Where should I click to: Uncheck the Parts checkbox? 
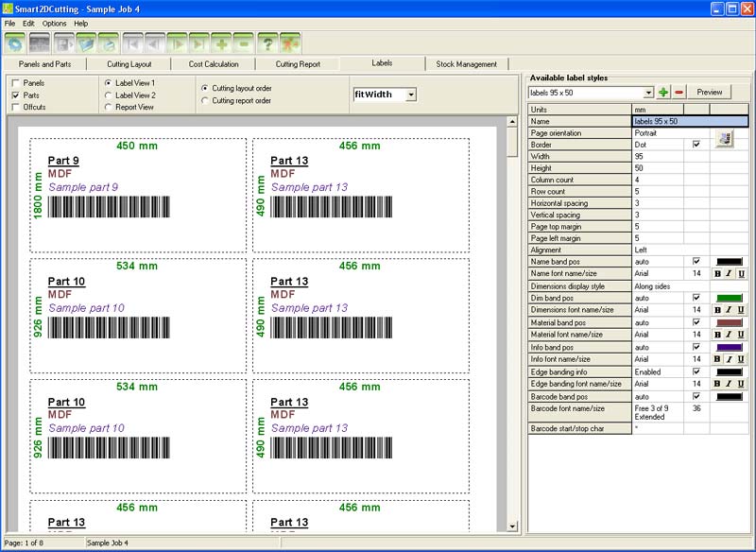pos(16,95)
